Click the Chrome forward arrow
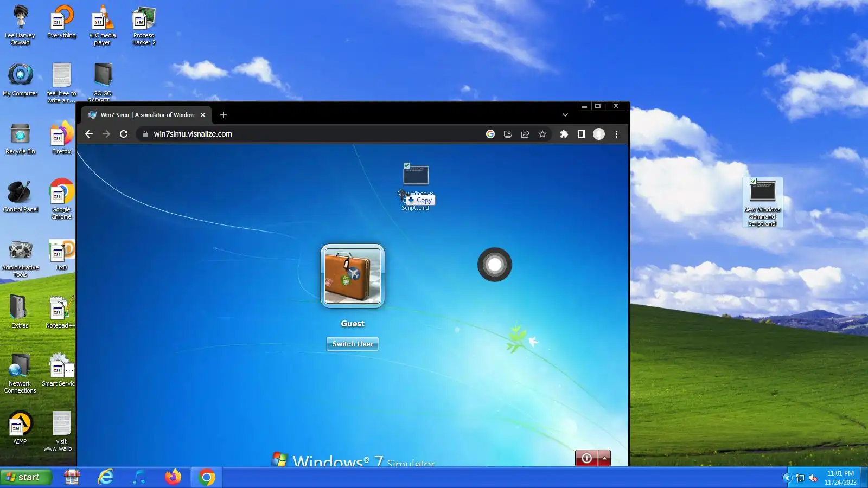Viewport: 868px width, 488px height. coord(106,134)
